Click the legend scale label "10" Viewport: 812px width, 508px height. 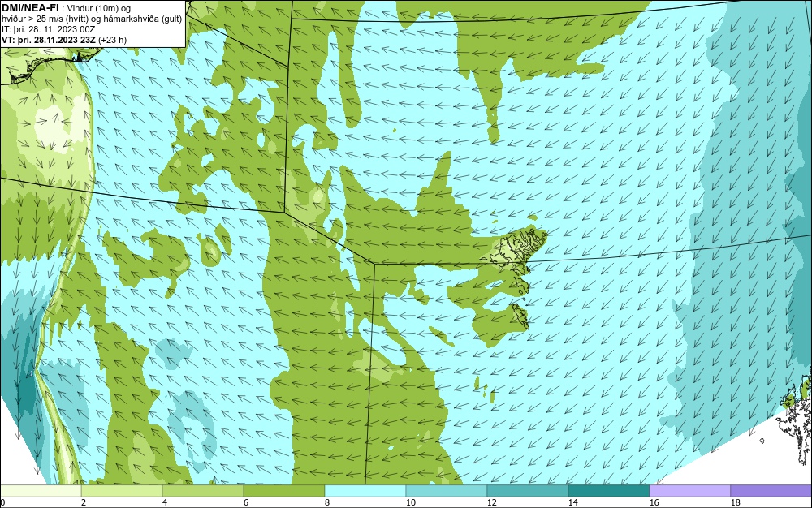411,502
